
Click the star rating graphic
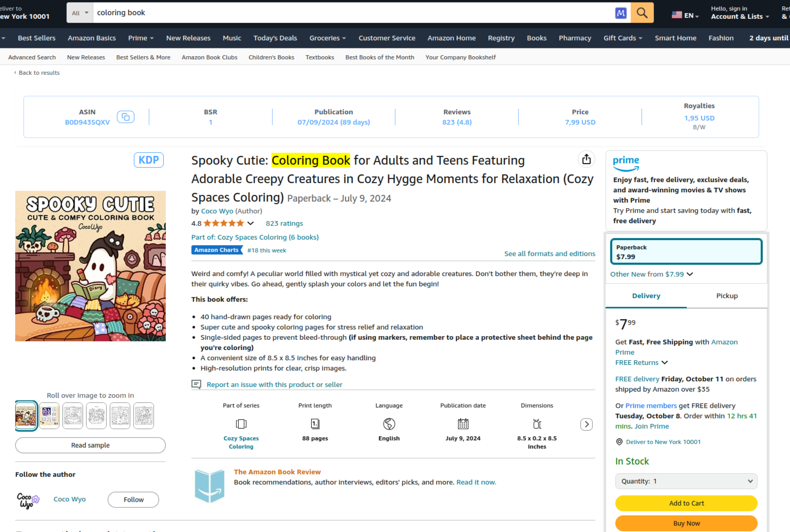(x=224, y=223)
